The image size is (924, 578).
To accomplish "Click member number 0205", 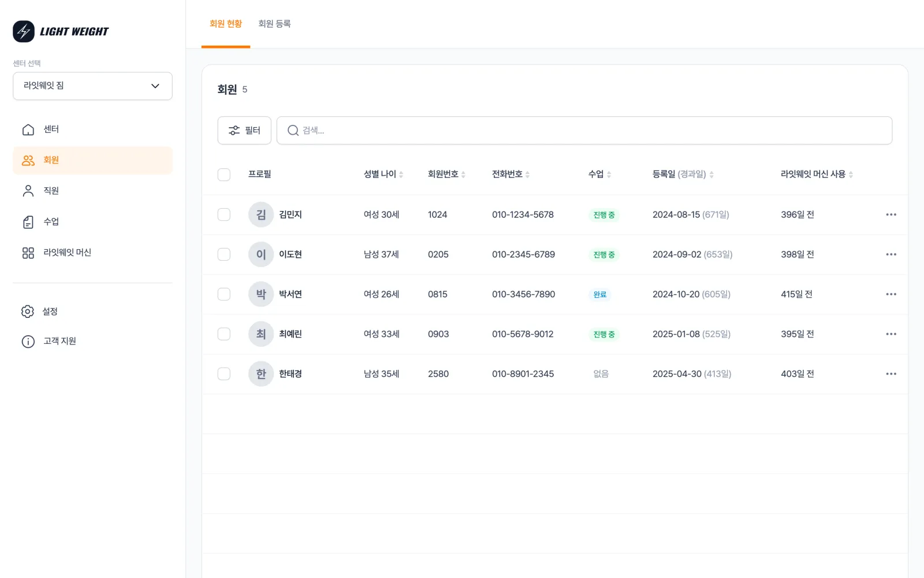I will [438, 254].
